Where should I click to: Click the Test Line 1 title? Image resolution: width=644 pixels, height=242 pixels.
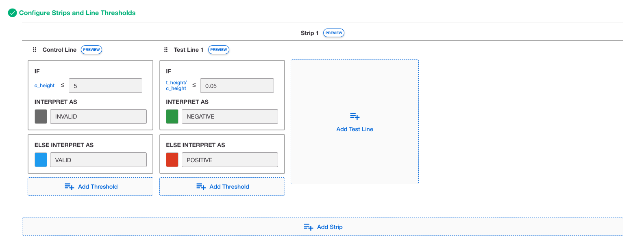pos(189,50)
